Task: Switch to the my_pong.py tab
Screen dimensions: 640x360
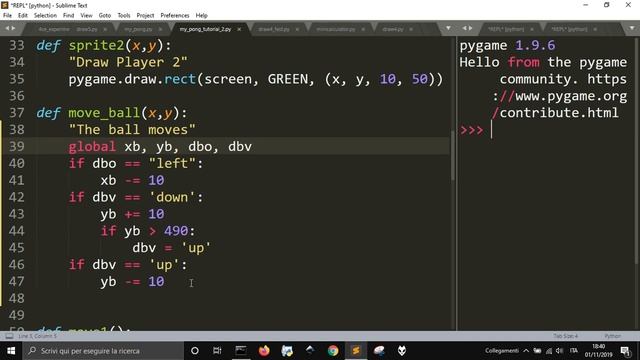Action: click(x=138, y=29)
